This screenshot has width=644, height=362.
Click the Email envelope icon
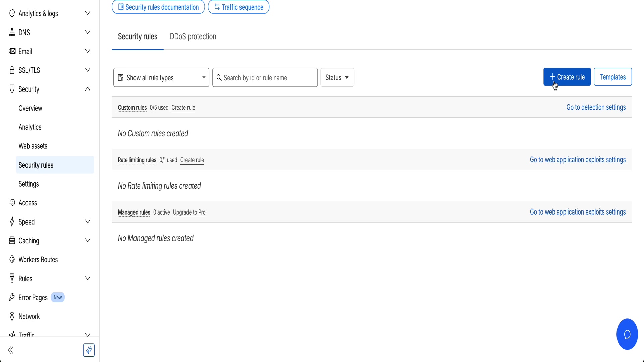[12, 51]
